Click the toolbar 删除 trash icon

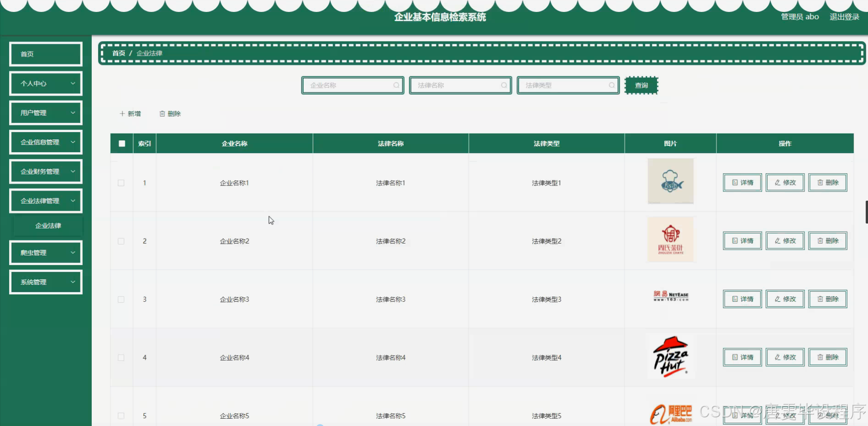(162, 114)
